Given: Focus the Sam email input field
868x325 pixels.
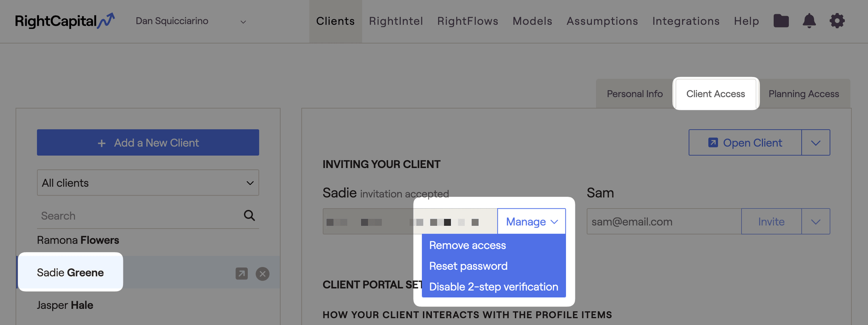Looking at the screenshot, I should [x=664, y=222].
